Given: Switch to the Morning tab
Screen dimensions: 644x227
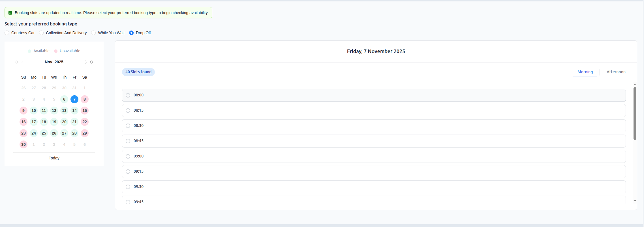Looking at the screenshot, I should click(x=585, y=72).
